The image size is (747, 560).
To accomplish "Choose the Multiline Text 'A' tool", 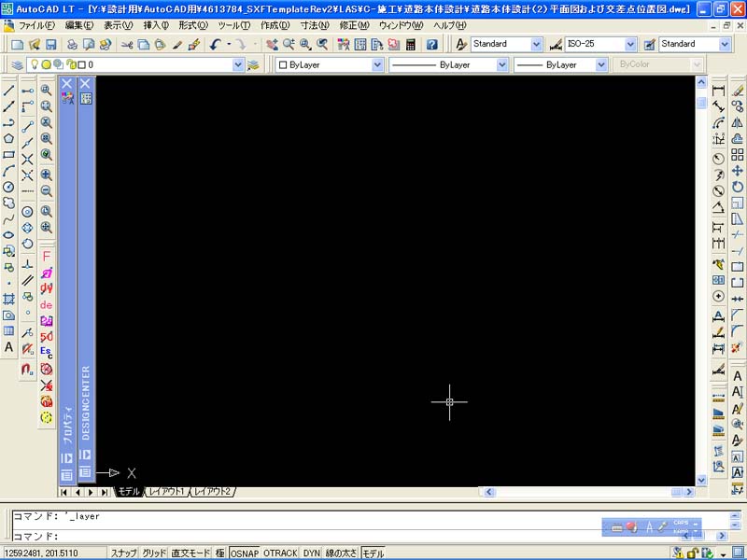I will 8,347.
